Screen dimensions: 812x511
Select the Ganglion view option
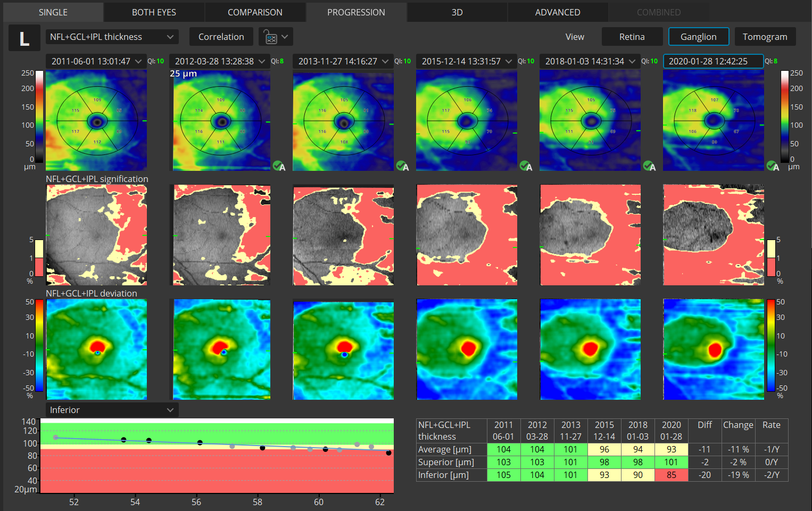pyautogui.click(x=698, y=37)
